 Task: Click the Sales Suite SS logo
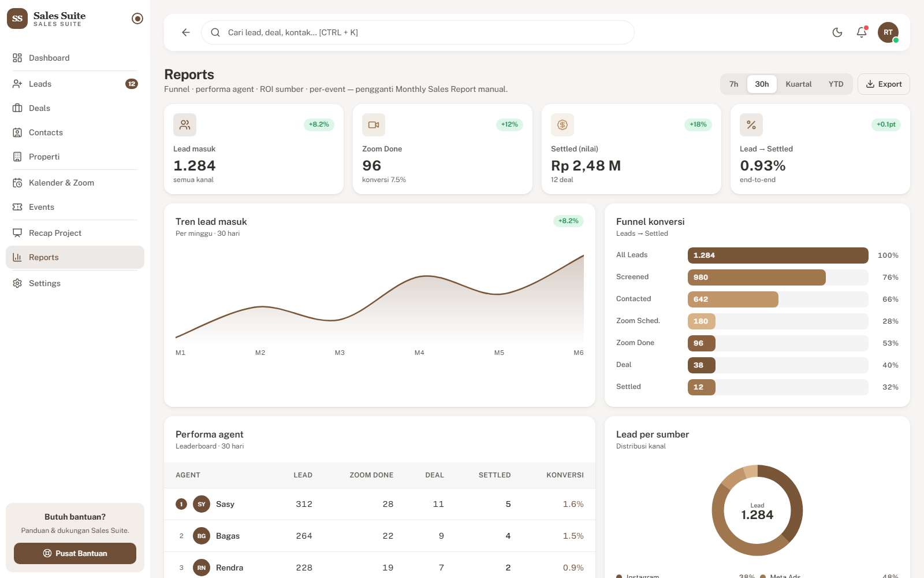pos(17,18)
